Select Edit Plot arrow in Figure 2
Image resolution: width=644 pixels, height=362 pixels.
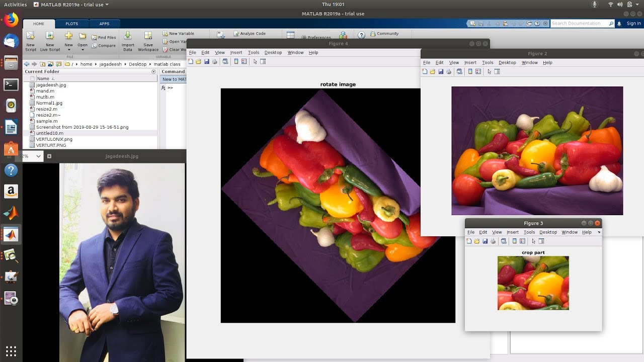click(489, 71)
